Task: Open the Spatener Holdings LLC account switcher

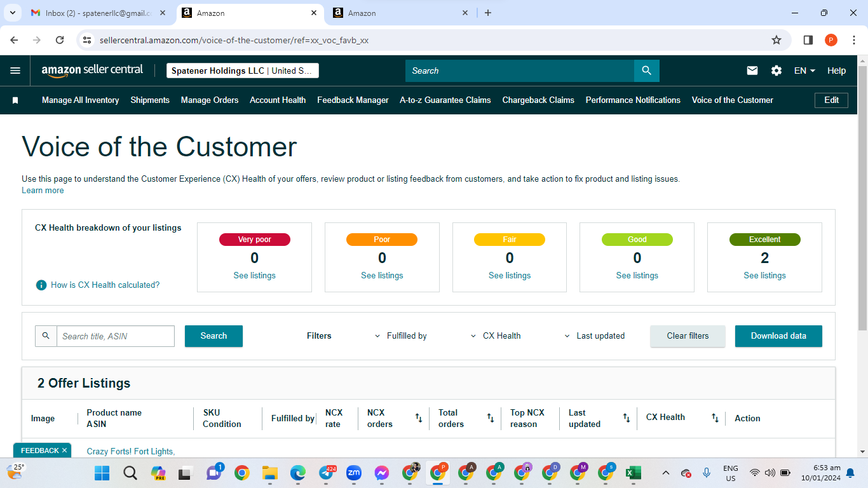Action: click(243, 71)
